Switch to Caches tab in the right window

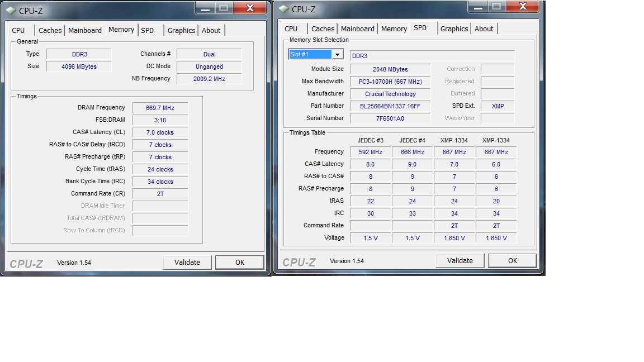[x=323, y=28]
